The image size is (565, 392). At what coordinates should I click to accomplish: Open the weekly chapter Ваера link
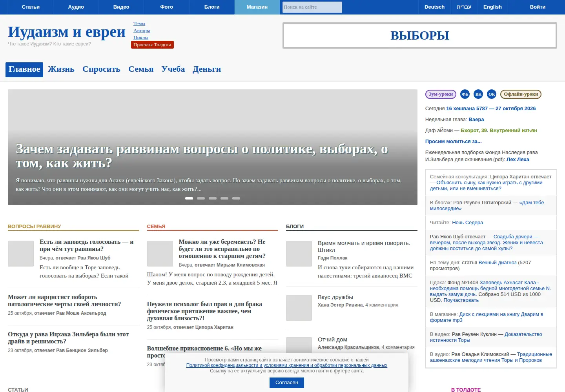[x=476, y=120]
